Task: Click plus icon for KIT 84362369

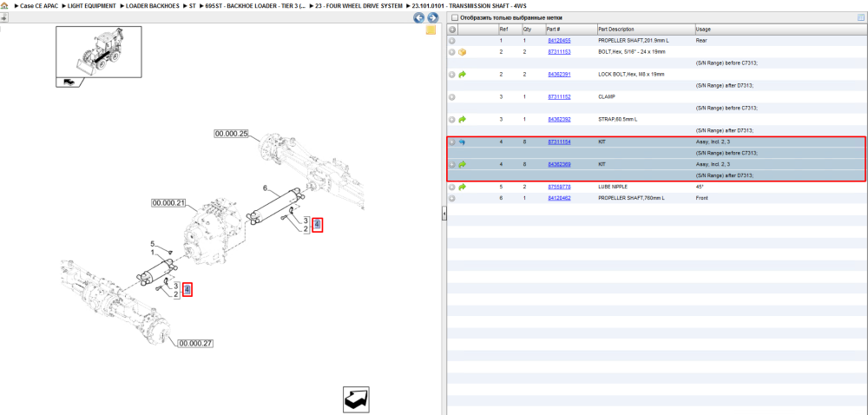Action: (x=452, y=164)
